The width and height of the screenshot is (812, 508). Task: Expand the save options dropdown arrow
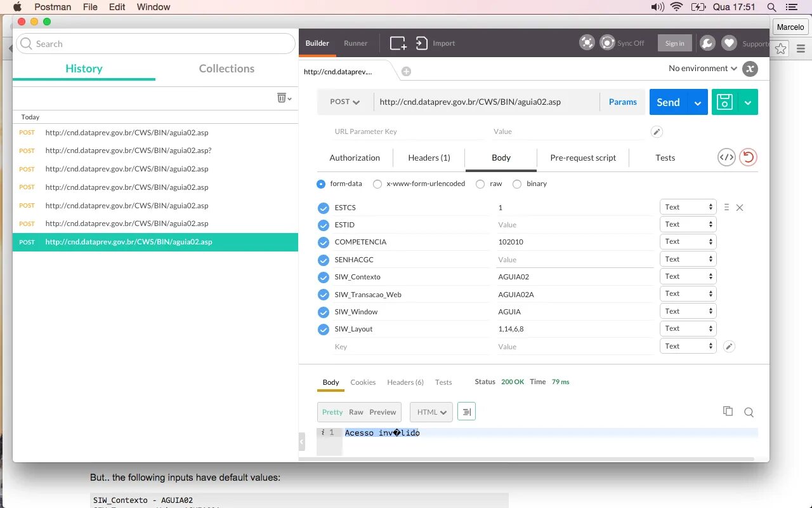[748, 102]
